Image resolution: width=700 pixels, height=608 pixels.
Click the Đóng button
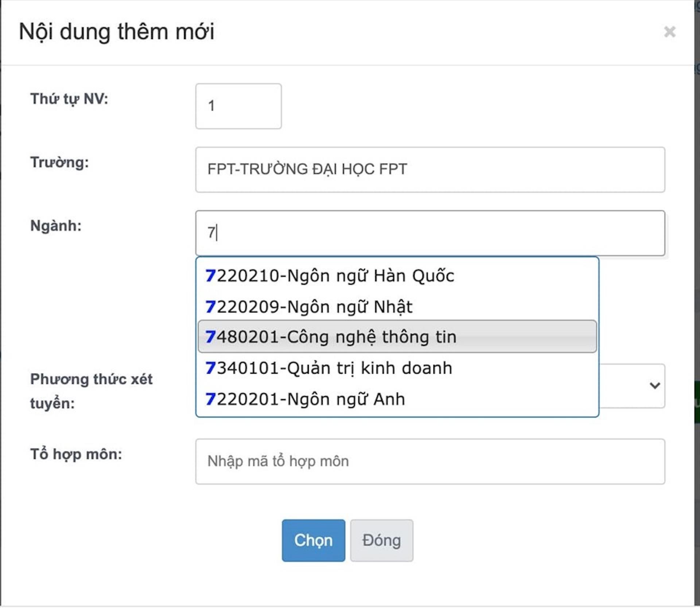tap(381, 541)
